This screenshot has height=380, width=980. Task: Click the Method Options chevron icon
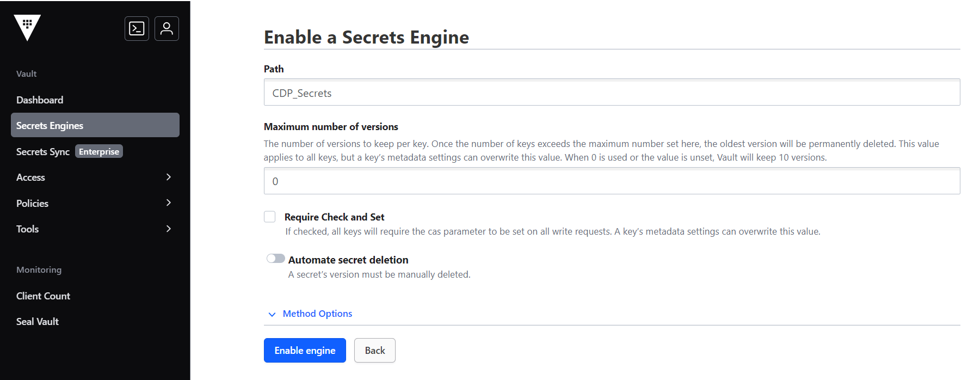[x=272, y=314]
